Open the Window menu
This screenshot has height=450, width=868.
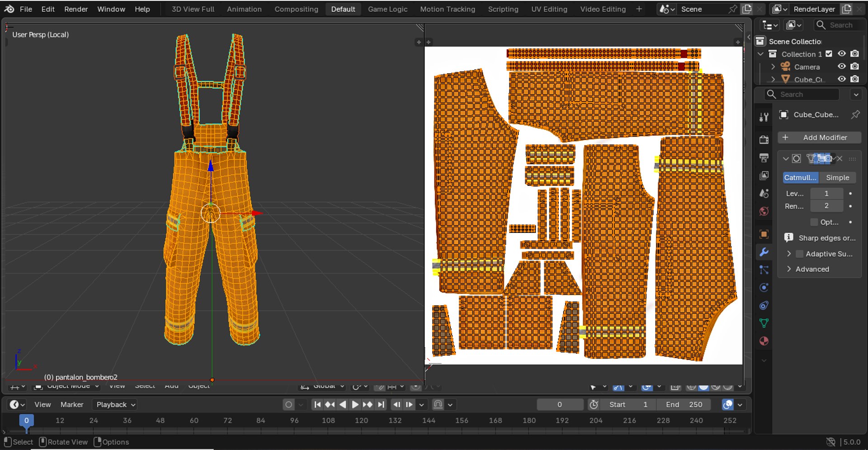(111, 9)
